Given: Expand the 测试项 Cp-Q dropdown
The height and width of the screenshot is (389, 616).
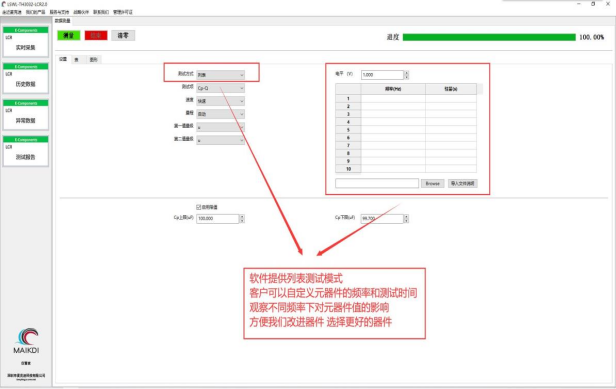Looking at the screenshot, I should 220,88.
